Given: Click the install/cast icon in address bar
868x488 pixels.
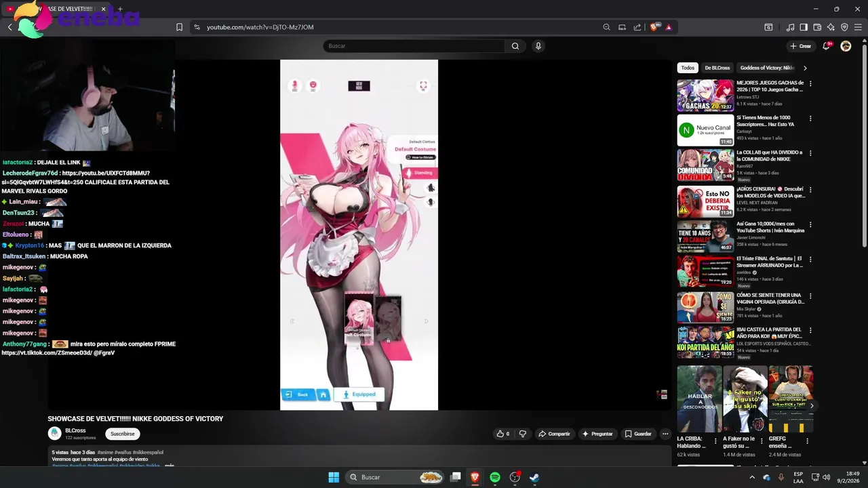Looking at the screenshot, I should [622, 27].
